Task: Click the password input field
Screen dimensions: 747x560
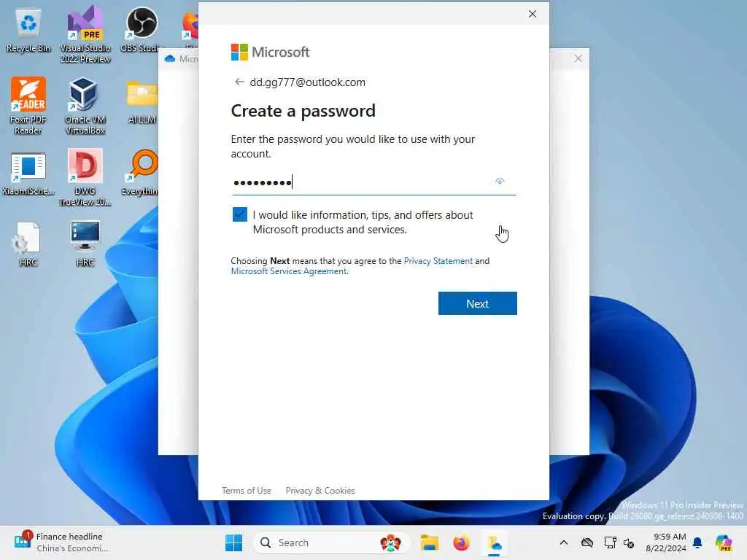Action: coord(373,182)
